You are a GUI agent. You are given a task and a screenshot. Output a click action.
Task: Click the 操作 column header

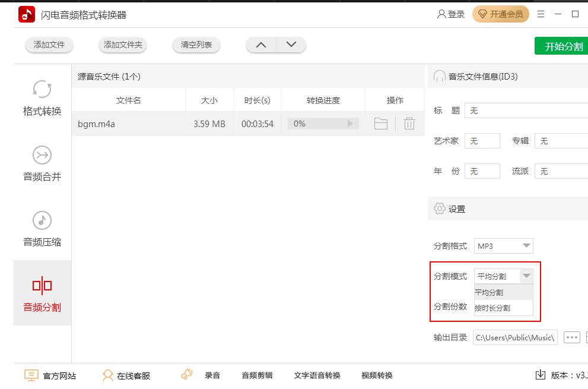pyautogui.click(x=395, y=100)
